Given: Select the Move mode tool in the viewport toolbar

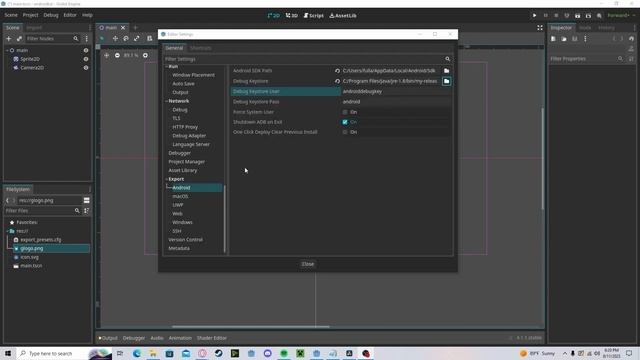Looking at the screenshot, I should coord(115,38).
